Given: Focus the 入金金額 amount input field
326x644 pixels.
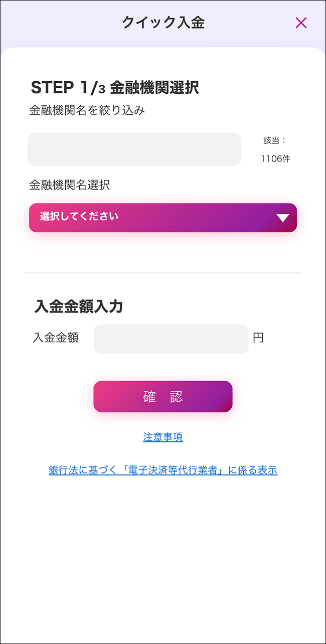Looking at the screenshot, I should coord(171,339).
